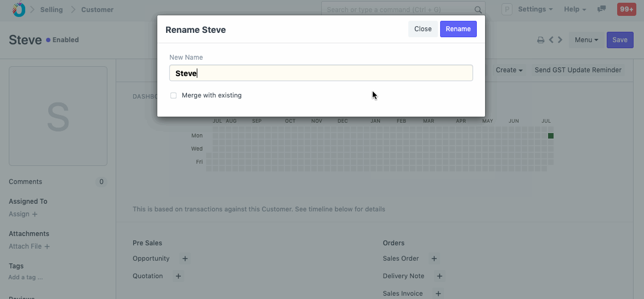Viewport: 644px width, 299px height.
Task: Open the Create dropdown
Action: [509, 70]
